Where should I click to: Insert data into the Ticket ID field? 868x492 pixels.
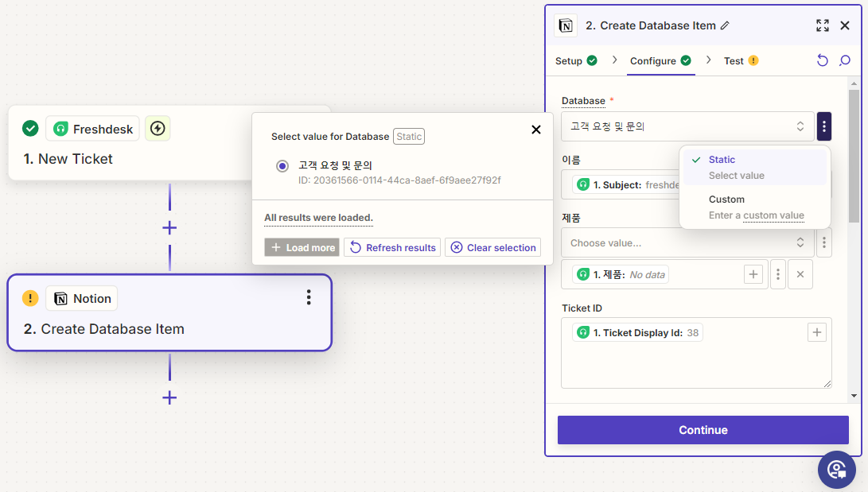(817, 332)
